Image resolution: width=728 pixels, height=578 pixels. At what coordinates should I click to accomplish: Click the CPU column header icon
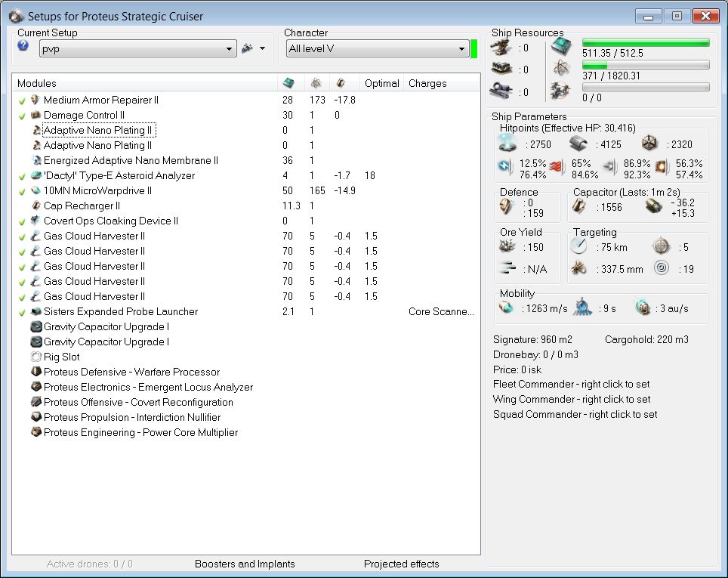(x=288, y=83)
